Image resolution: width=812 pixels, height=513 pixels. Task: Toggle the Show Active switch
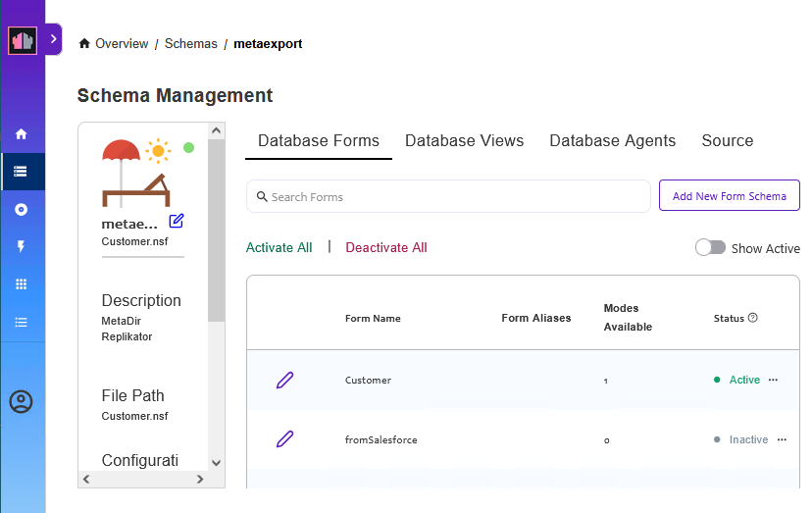tap(710, 248)
